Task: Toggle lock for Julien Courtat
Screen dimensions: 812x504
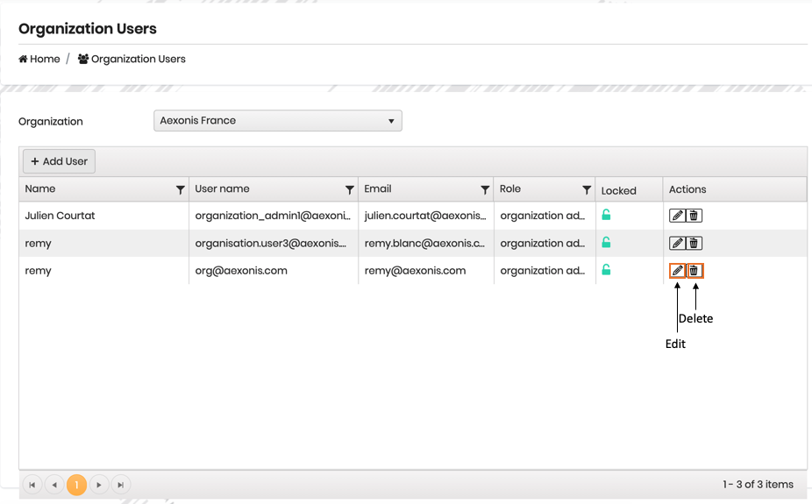Action: [606, 215]
